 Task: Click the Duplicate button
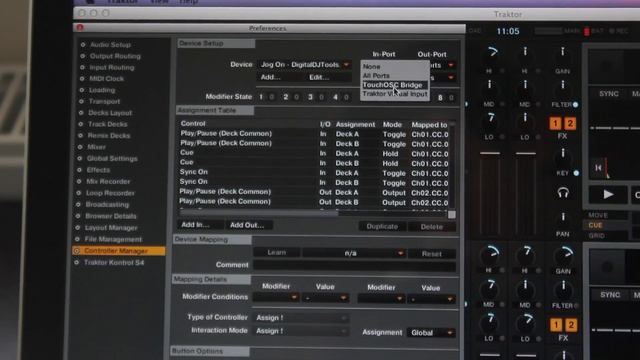[x=382, y=227]
